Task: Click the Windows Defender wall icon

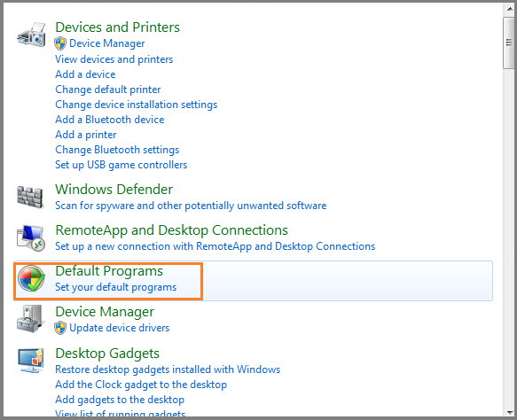Action: point(30,197)
